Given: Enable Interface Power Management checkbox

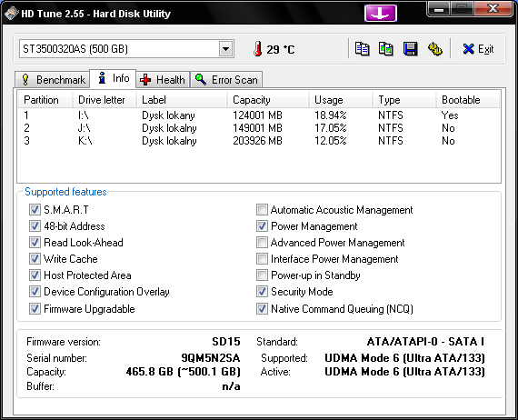Looking at the screenshot, I should (262, 258).
